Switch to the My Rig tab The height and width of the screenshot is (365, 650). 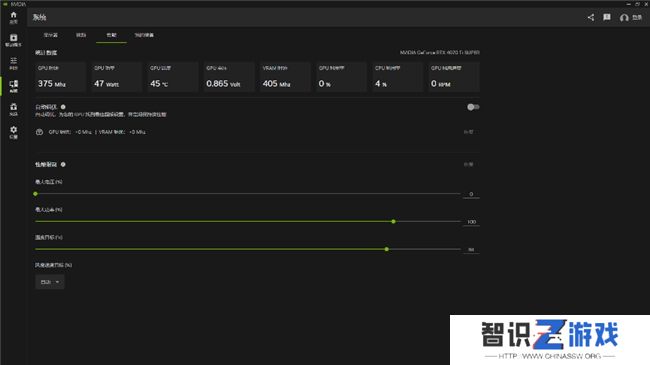(144, 35)
